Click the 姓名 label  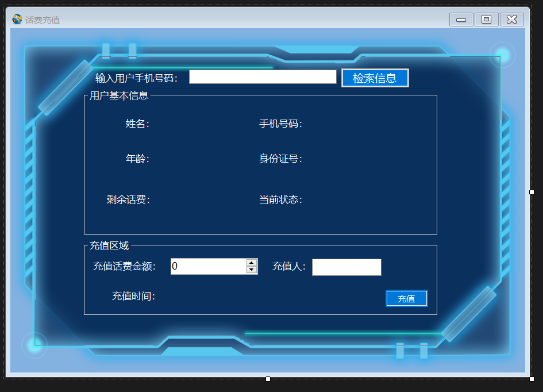tap(137, 124)
